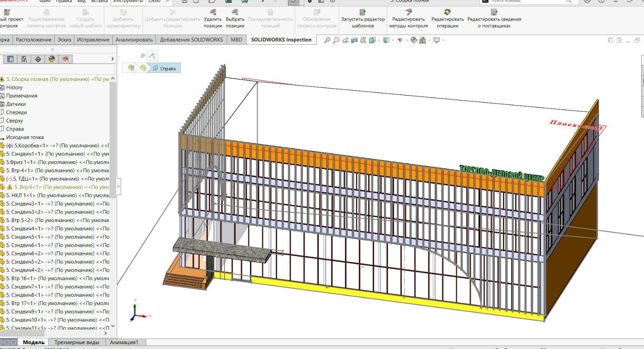
Task: Select 5. Втр 6<1> warning component
Action: click(54, 187)
